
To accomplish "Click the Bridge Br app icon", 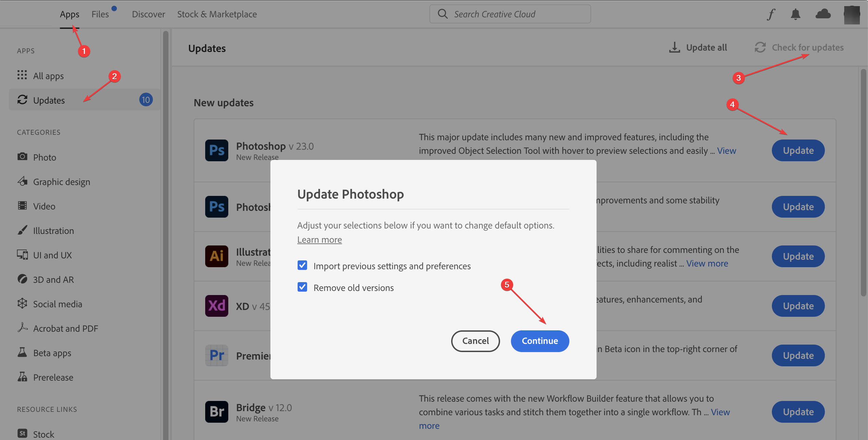I will coord(217,411).
